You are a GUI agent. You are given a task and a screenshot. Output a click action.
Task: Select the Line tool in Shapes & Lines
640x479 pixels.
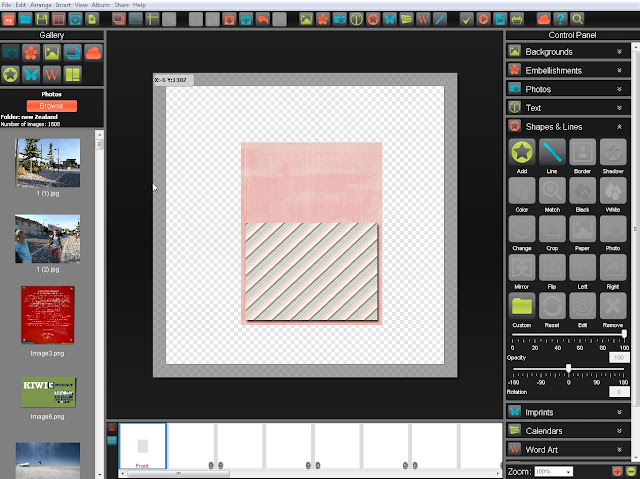552,152
